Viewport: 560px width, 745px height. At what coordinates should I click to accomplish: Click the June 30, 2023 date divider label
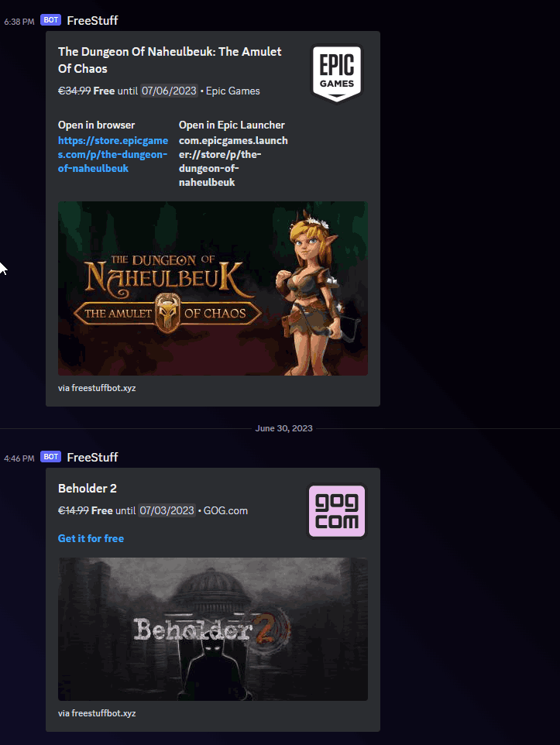283,428
